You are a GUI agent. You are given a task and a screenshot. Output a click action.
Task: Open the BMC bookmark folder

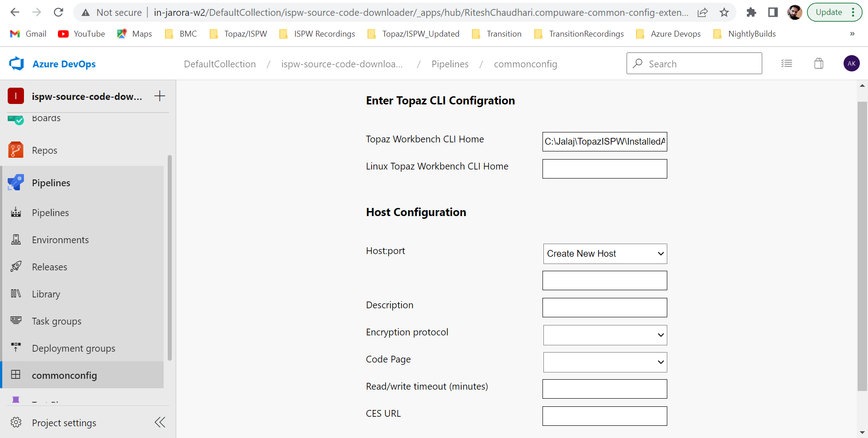181,34
